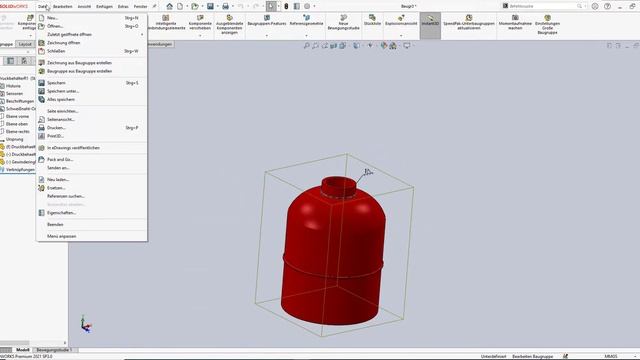This screenshot has width=640, height=360.
Task: Choose Drucken... in the Datei menu
Action: [x=92, y=128]
